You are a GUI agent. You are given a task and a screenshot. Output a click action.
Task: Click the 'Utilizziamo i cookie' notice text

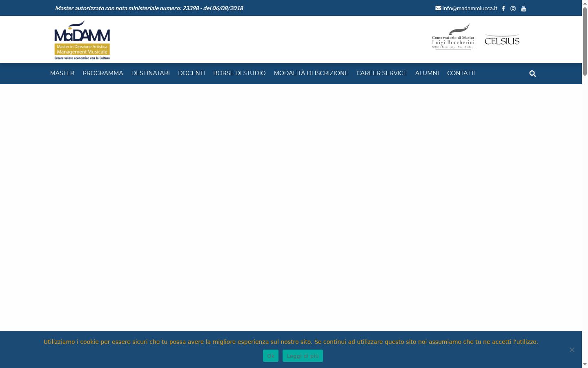291,342
